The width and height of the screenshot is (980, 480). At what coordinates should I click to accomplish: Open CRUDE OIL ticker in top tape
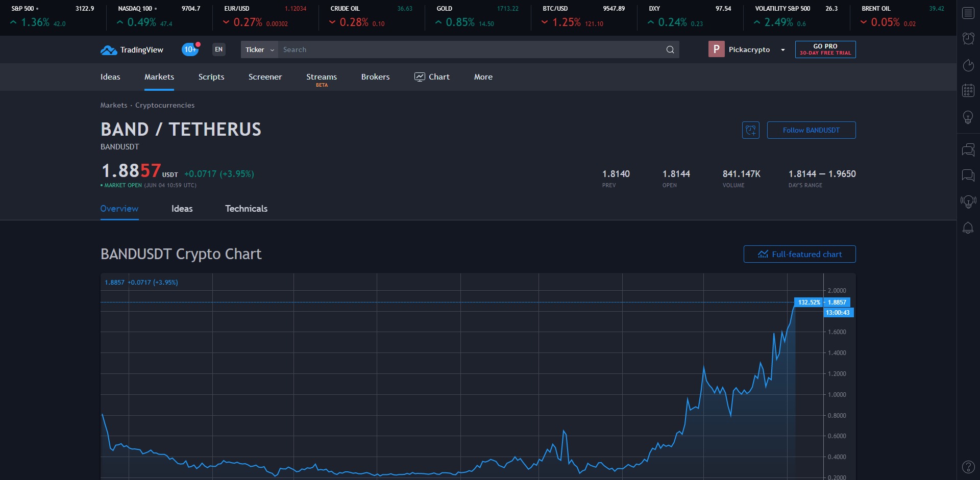point(371,16)
